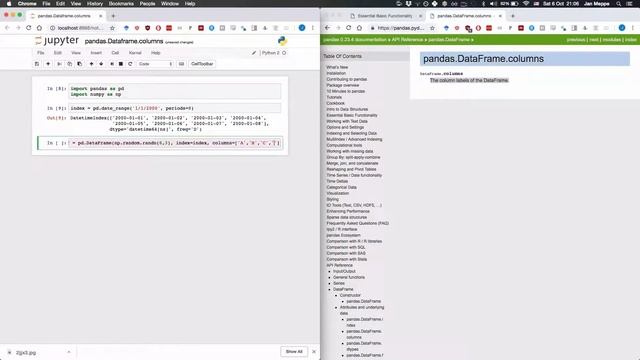Open the What's New contents link
640x360 pixels.
click(337, 67)
